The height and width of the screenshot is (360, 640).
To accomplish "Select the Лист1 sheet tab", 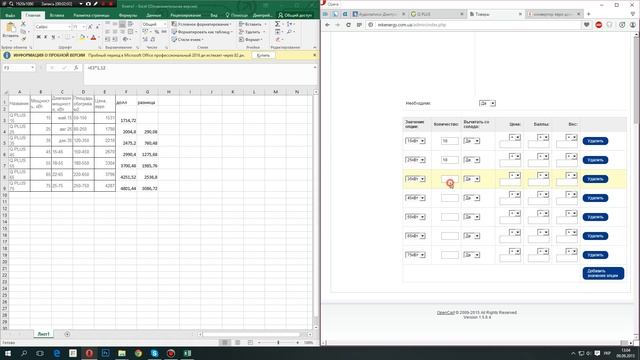I will 43,334.
